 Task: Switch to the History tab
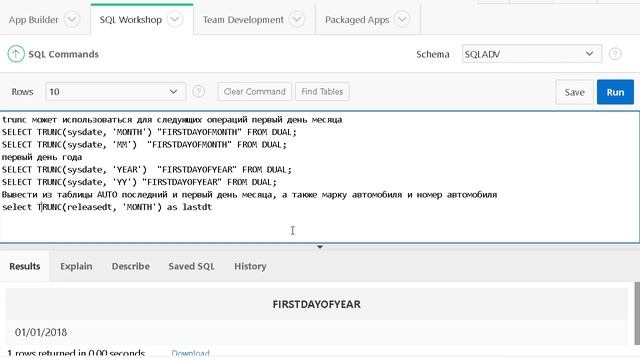coord(250,266)
